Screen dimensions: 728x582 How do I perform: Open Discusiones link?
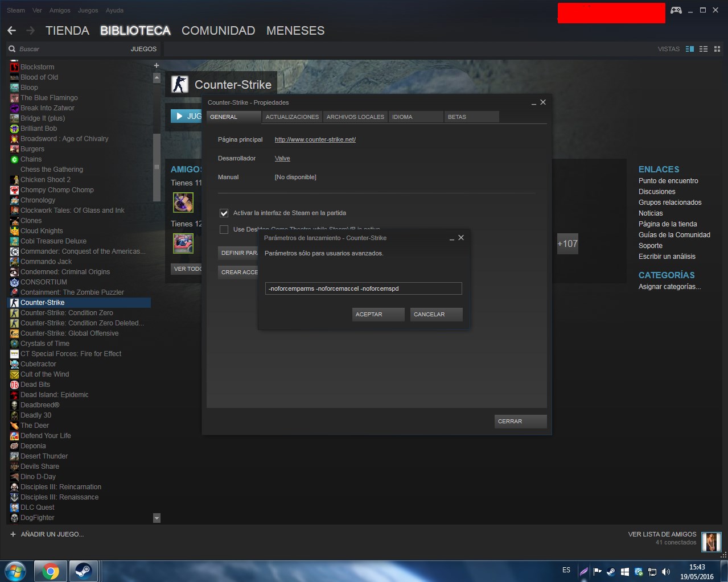pyautogui.click(x=657, y=192)
